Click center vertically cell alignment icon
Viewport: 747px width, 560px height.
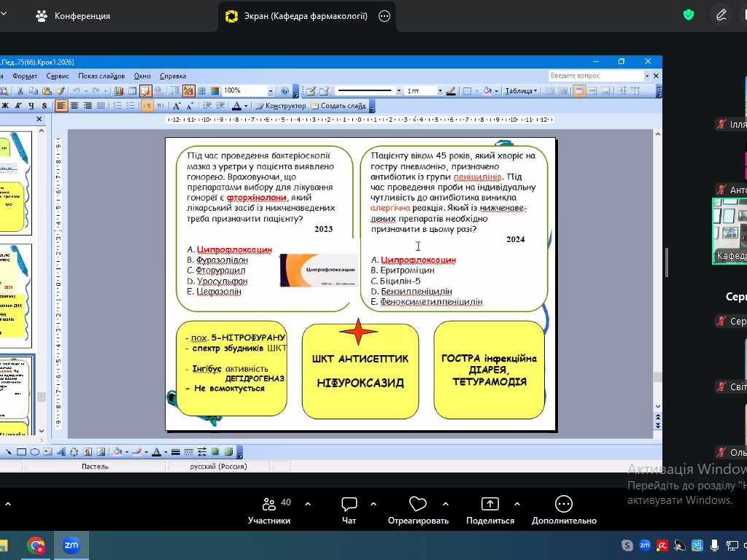[x=592, y=91]
